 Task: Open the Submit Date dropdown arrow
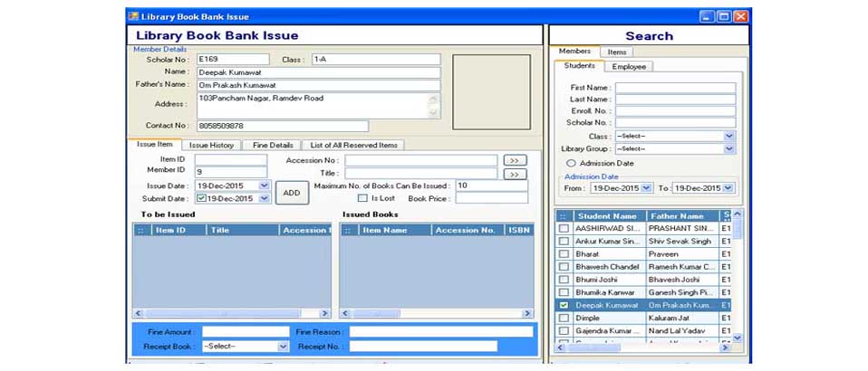coord(264,198)
